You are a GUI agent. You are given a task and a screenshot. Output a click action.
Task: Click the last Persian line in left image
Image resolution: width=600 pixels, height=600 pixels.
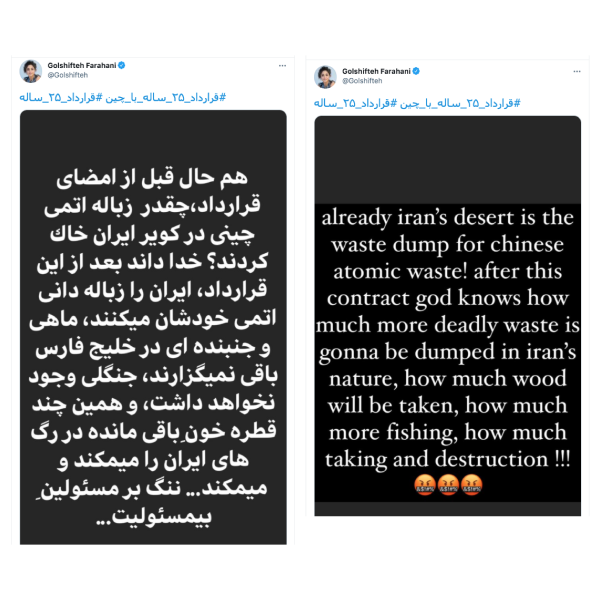153,517
